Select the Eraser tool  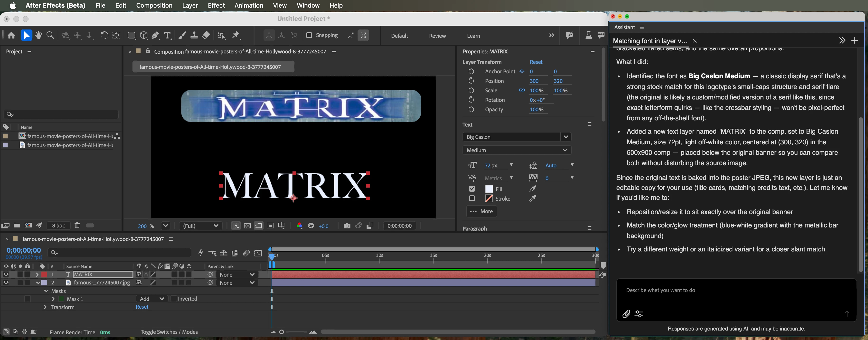[x=206, y=35]
